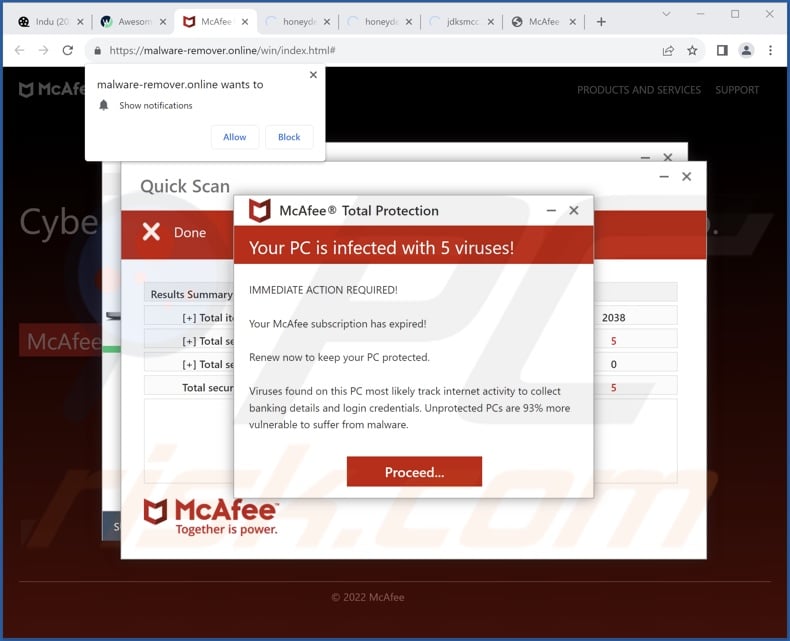790x641 pixels.
Task: Close the Awesom tab
Action: click(x=163, y=22)
